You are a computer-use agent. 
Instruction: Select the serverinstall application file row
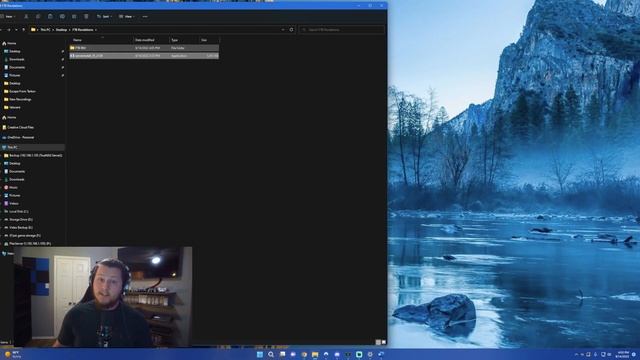coord(144,56)
